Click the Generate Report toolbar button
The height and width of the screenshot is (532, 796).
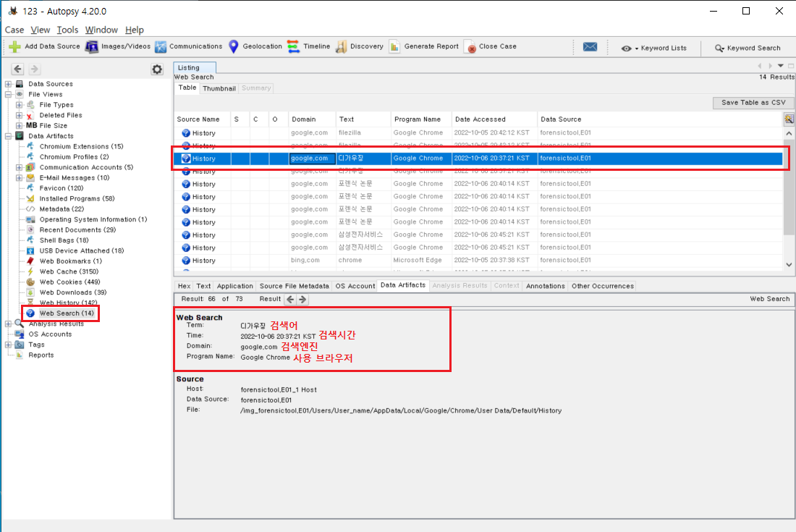click(424, 47)
